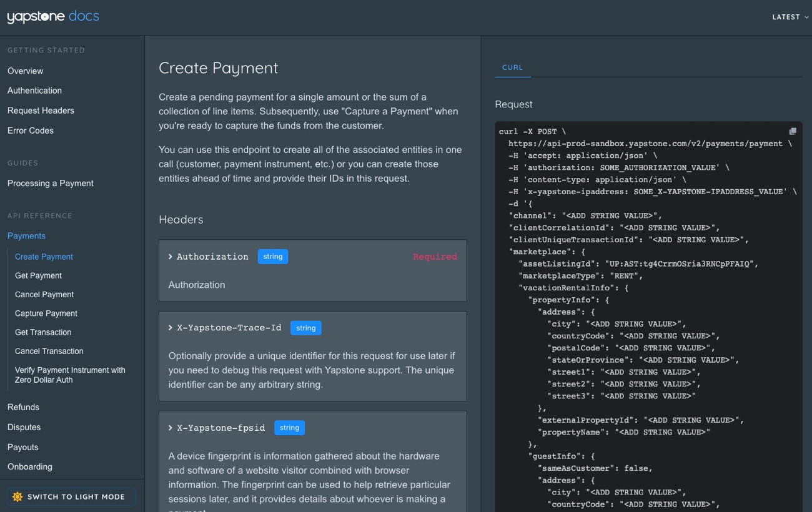Go to the Disputes section
Viewport: 812px width, 512px height.
click(24, 427)
